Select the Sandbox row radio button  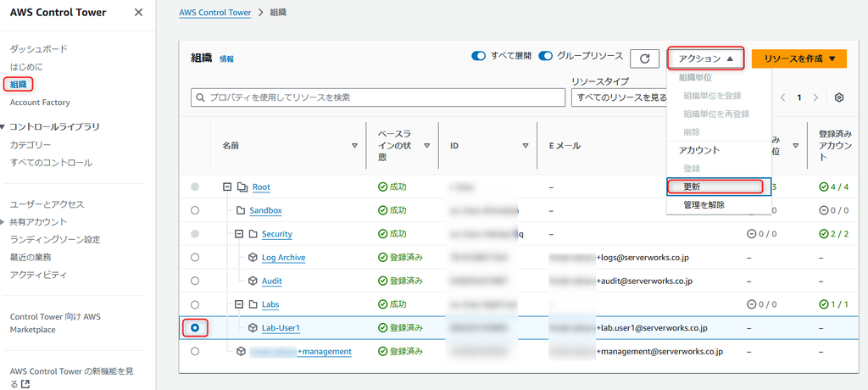coord(195,210)
